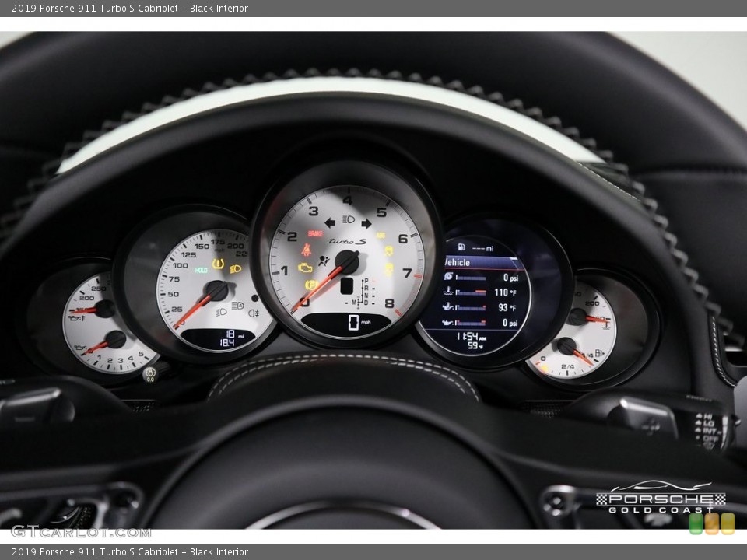Click the yellow headlight icon beside the TPMS light

[236, 269]
